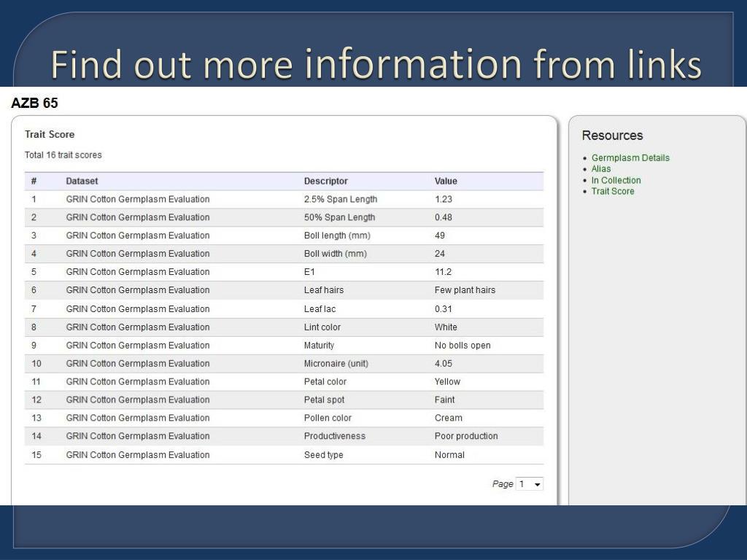Click the Dataset cell in row 15
The image size is (747, 560).
pos(138,455)
